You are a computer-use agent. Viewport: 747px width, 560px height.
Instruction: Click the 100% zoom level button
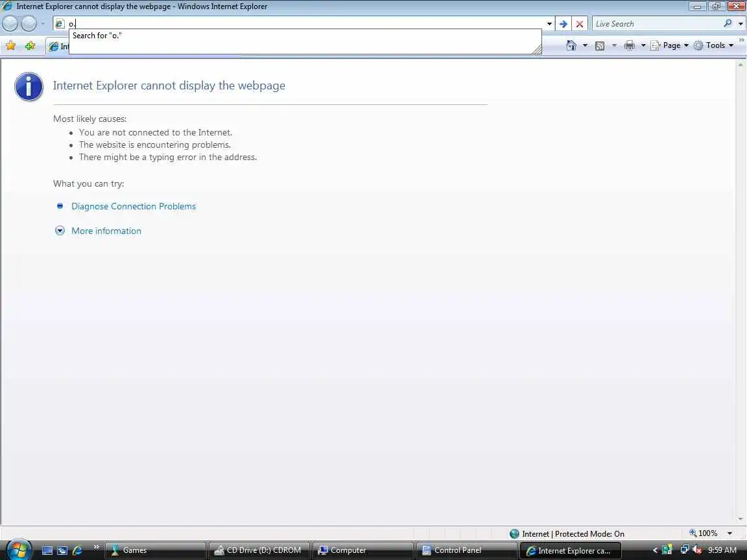coord(703,533)
